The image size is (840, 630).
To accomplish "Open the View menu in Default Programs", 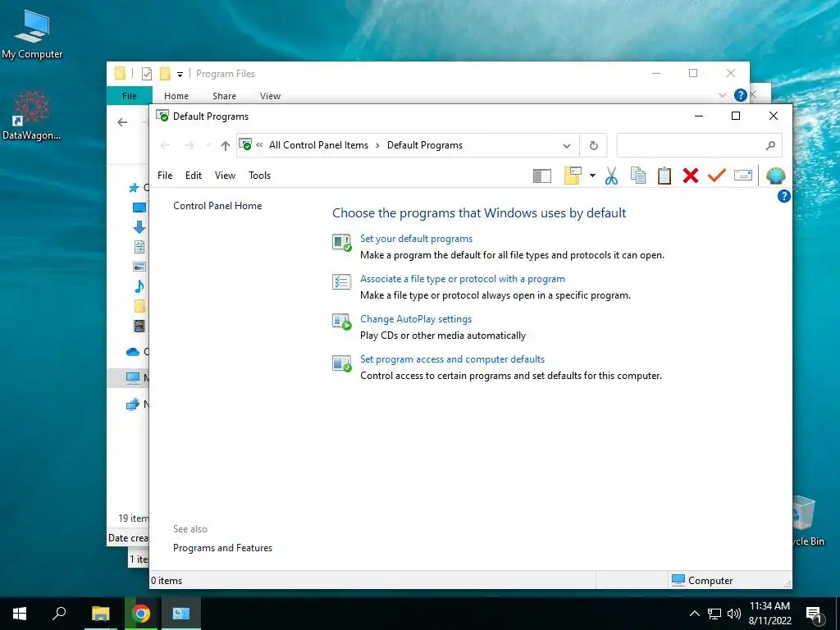I will pyautogui.click(x=225, y=176).
